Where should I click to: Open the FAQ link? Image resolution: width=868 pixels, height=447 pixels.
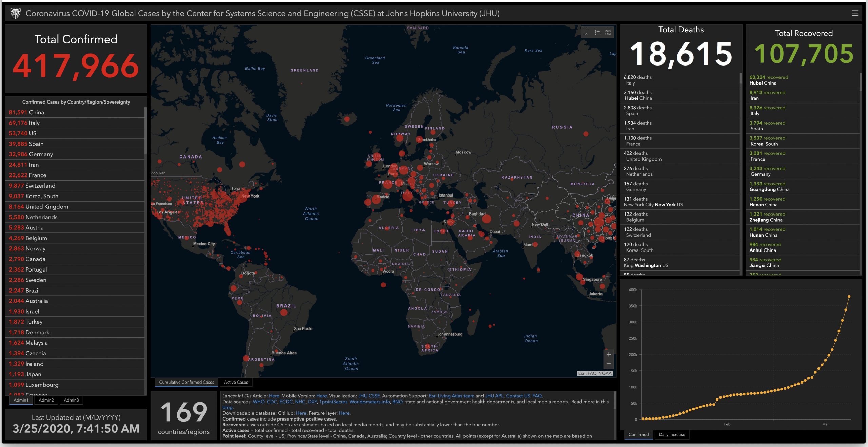click(x=537, y=396)
